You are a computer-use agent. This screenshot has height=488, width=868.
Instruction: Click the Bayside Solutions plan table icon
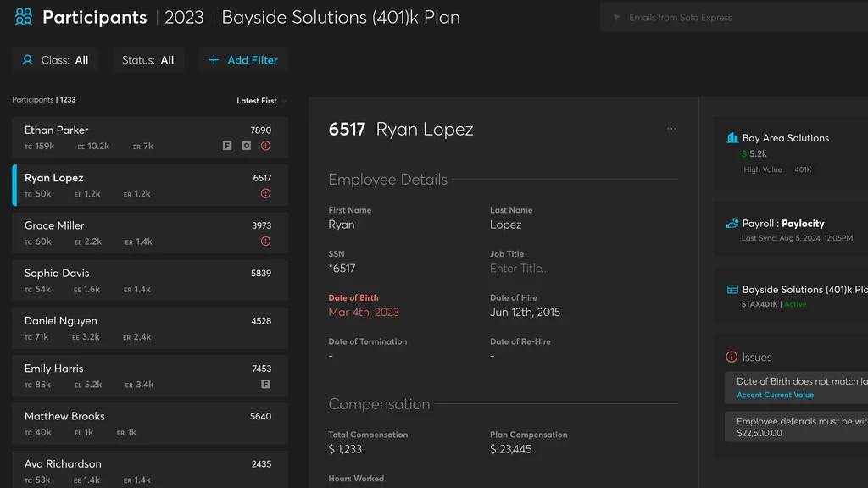click(x=732, y=290)
